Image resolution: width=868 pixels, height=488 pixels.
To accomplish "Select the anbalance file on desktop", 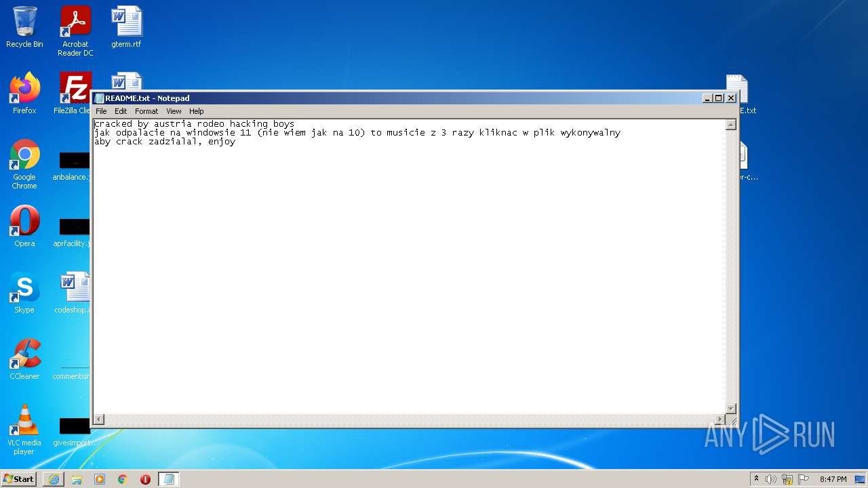I will pos(72,166).
